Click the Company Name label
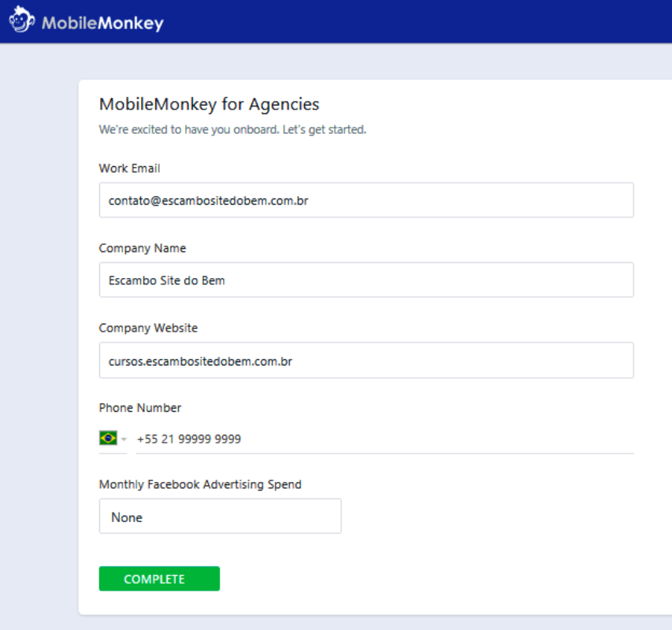The image size is (672, 630). point(143,248)
